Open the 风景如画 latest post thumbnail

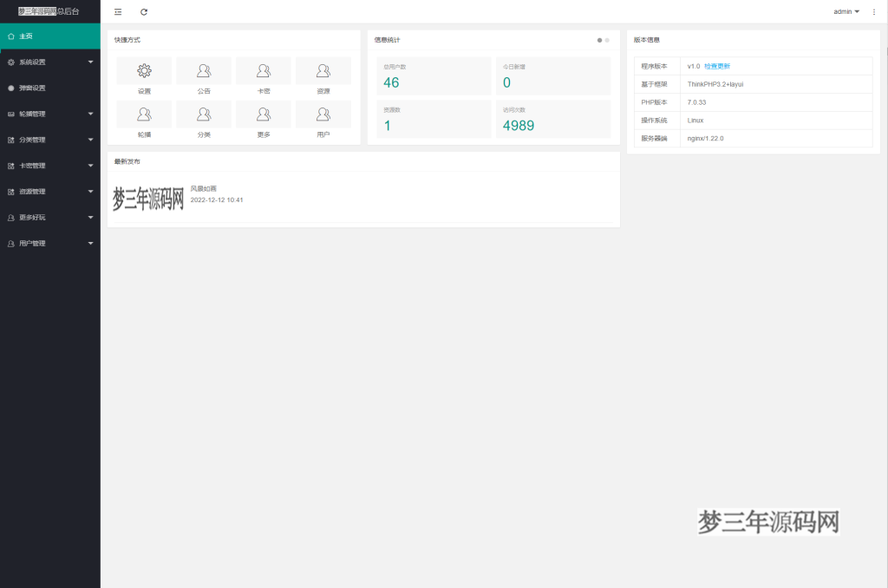tap(148, 199)
